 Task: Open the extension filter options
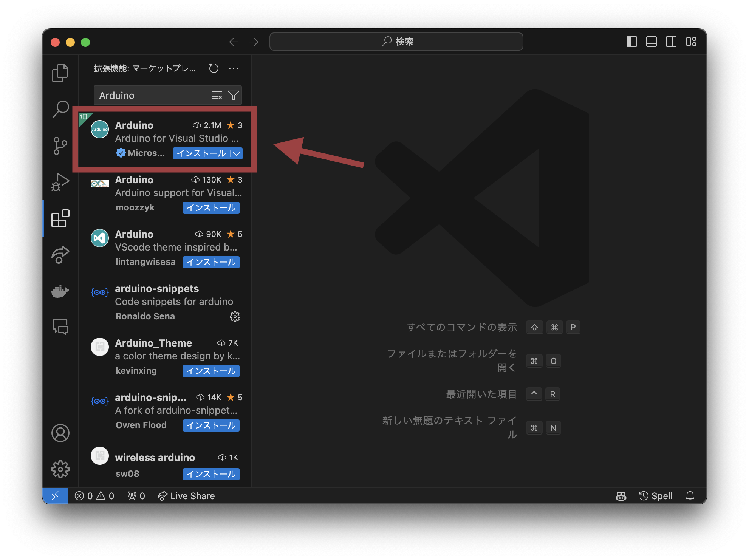pyautogui.click(x=234, y=95)
